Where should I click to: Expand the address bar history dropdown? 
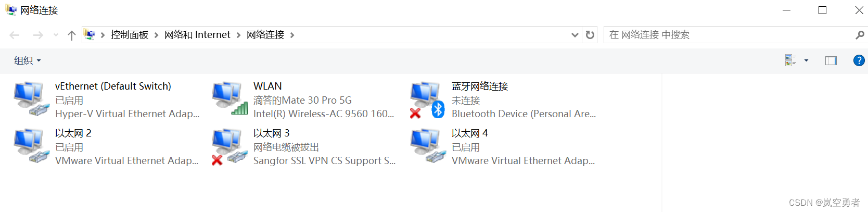[575, 35]
